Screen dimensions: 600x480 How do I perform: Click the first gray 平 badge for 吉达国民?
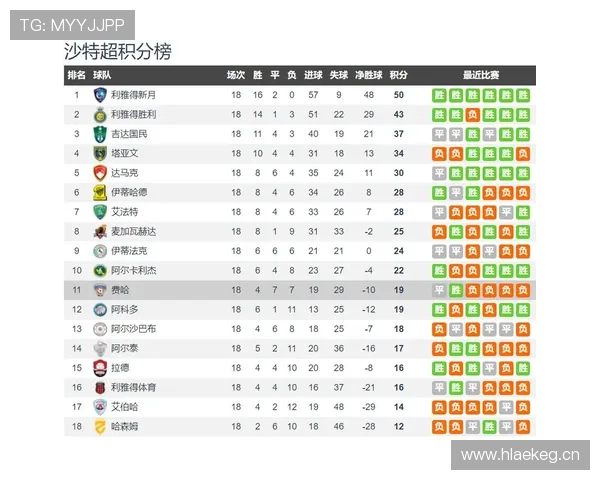pyautogui.click(x=439, y=134)
